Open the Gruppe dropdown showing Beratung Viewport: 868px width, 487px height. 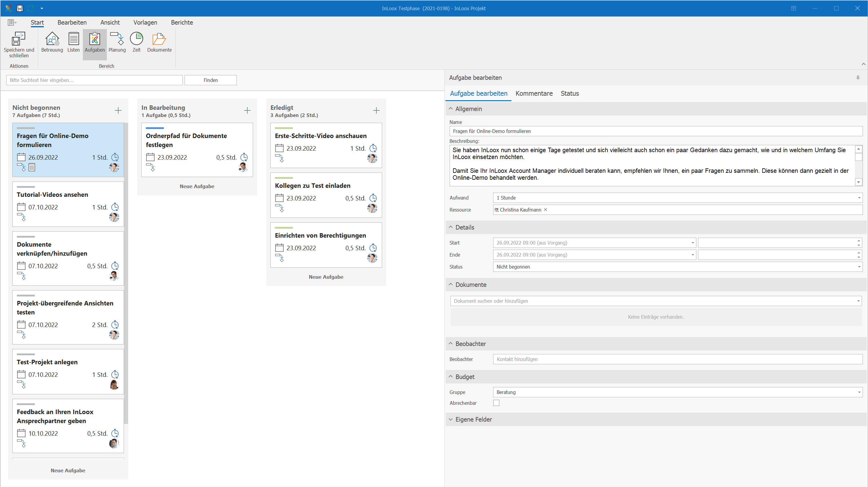(859, 392)
